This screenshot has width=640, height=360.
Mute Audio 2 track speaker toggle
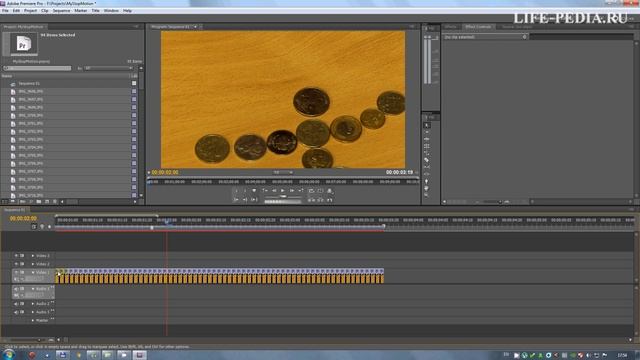pos(16,304)
